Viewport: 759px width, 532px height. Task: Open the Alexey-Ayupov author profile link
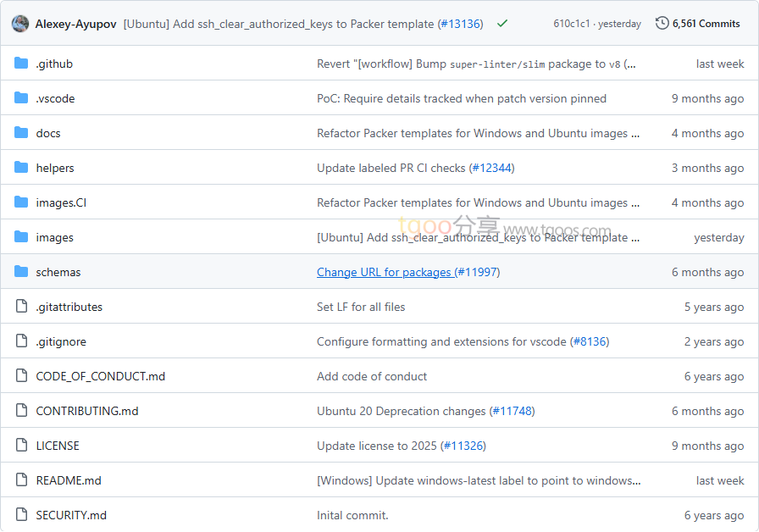click(76, 24)
